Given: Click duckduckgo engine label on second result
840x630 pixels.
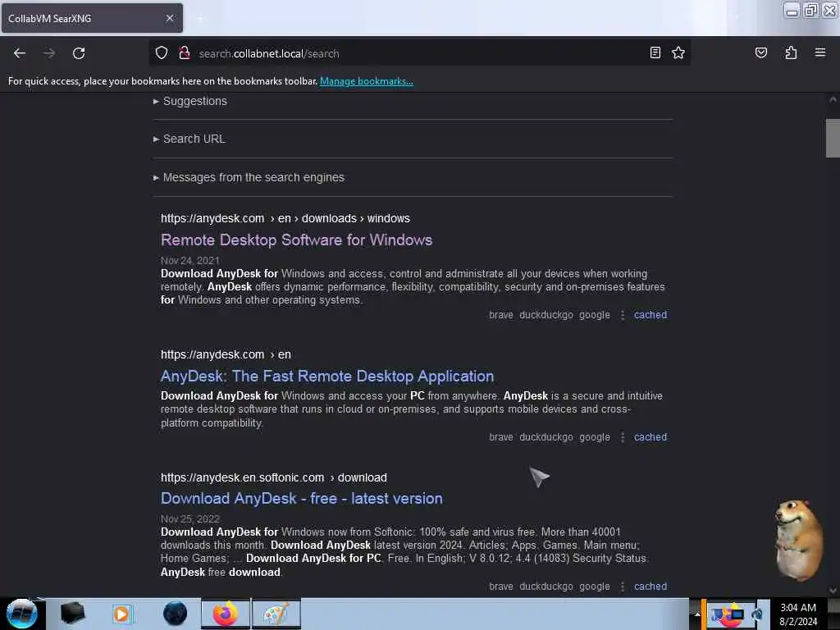Looking at the screenshot, I should coord(546,437).
